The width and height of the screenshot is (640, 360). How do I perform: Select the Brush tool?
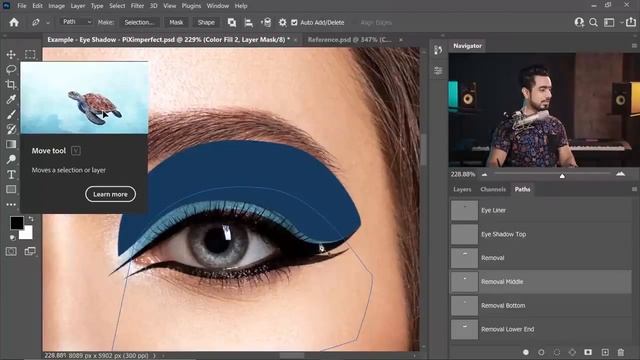click(x=11, y=114)
